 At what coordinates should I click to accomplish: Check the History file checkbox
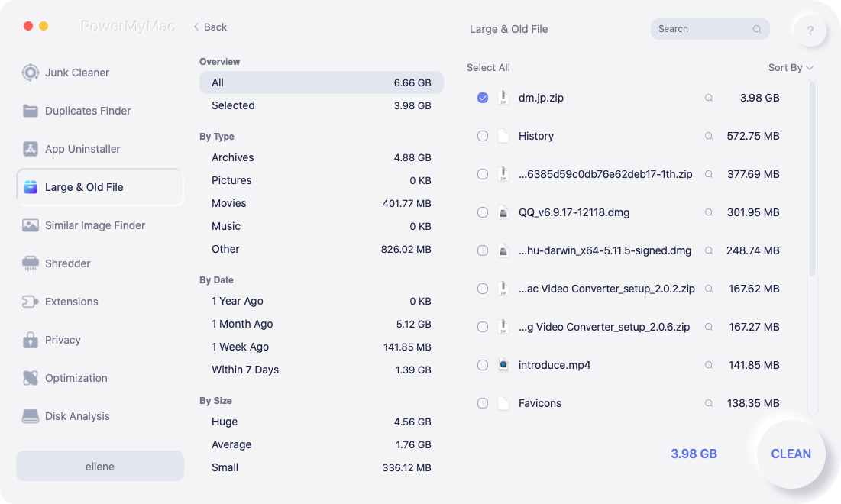coord(483,136)
